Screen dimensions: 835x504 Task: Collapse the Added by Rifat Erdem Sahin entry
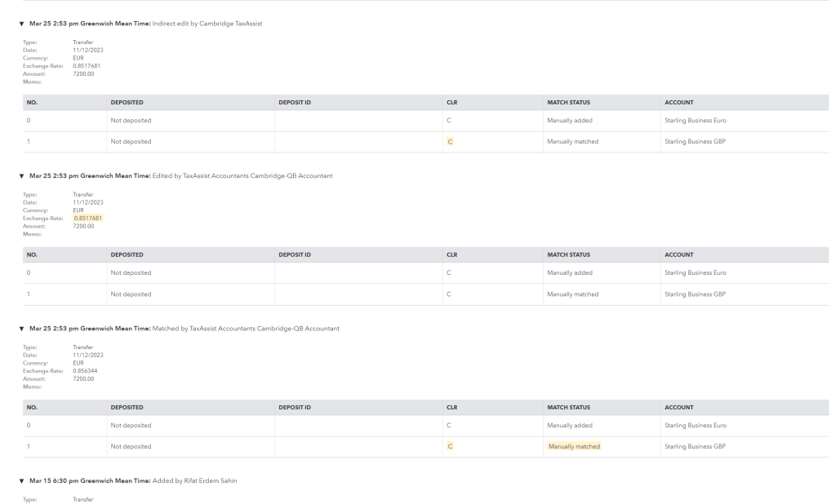pos(21,481)
